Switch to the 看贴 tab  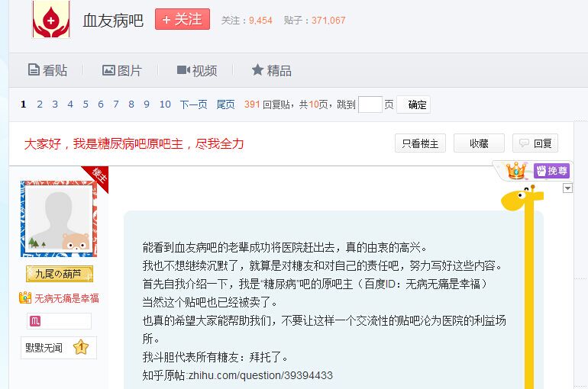47,70
